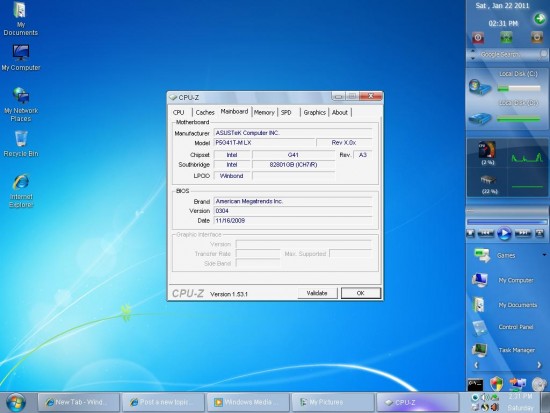Show next launcher page with right chevron
550x413 pixels.
(539, 365)
